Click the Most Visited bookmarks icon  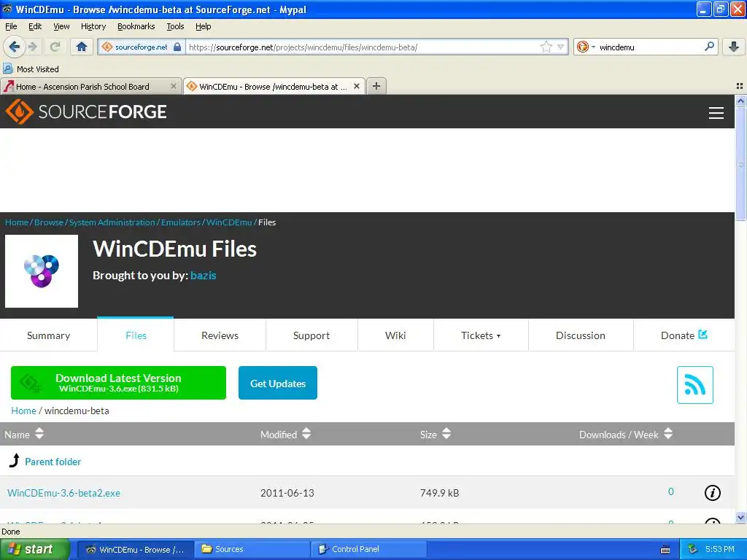tap(7, 69)
